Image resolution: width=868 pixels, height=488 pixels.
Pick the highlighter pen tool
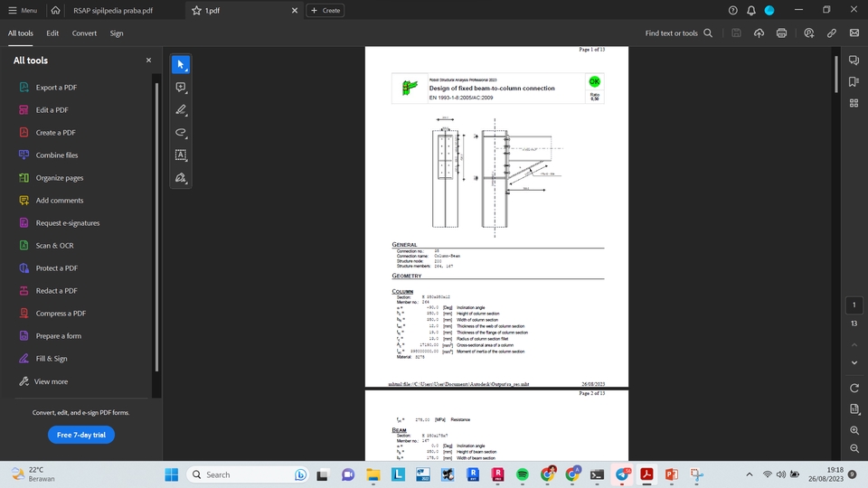coord(181,109)
